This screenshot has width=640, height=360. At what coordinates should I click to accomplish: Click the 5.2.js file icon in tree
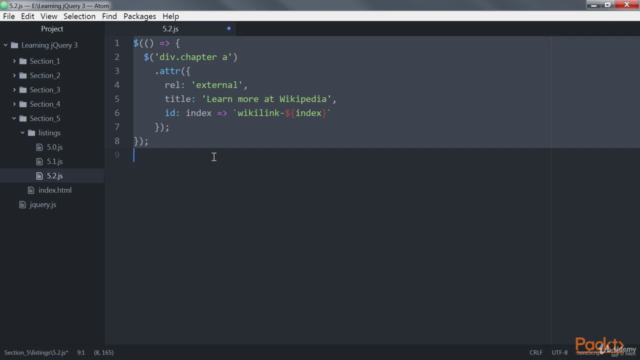point(39,176)
